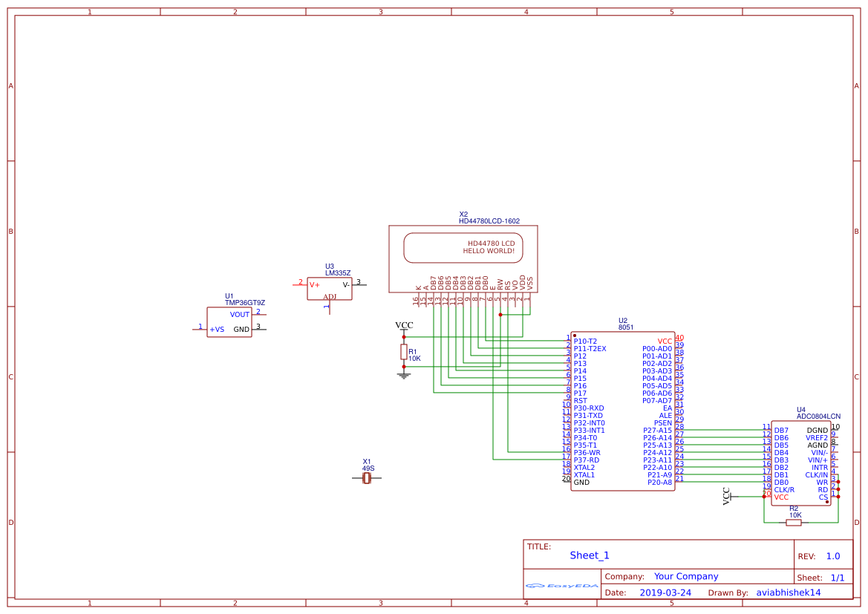The image size is (868, 614).
Task: Select the Date field 2019-03-24
Action: 666,592
